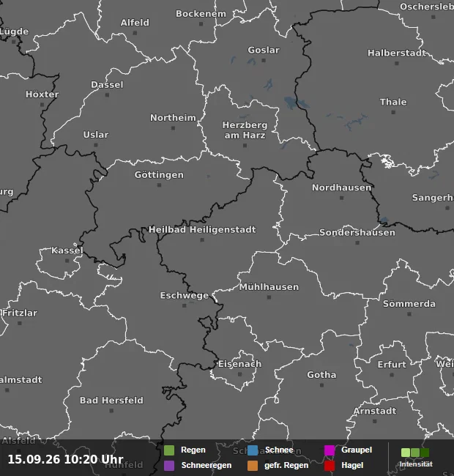This screenshot has height=476, width=454.
Task: Select the Erfurt city marker
Action: tap(392, 375)
